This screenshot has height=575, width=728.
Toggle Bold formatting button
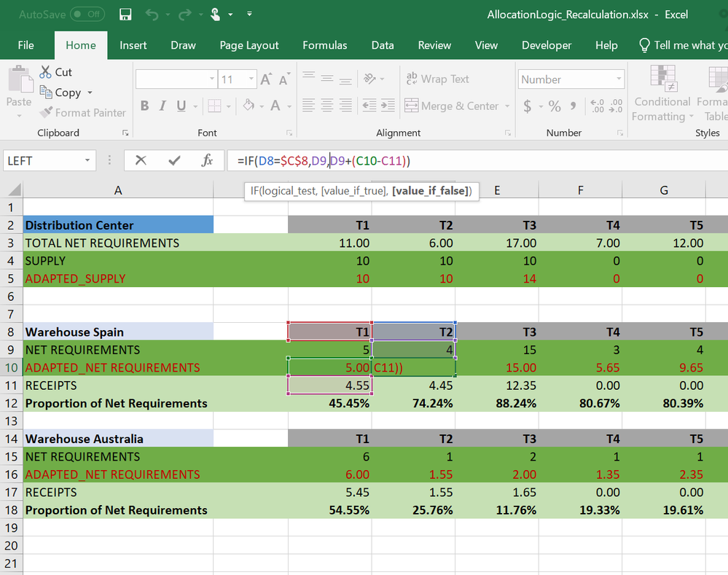(144, 106)
